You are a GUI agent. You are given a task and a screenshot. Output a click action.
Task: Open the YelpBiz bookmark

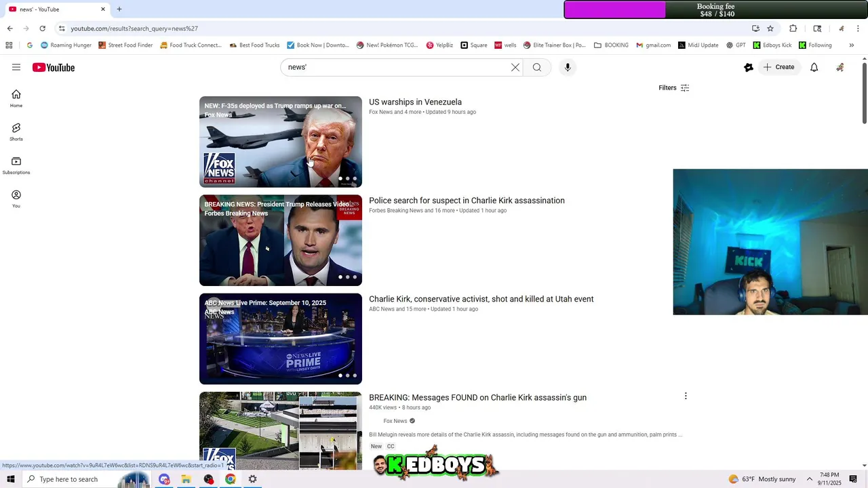click(x=439, y=45)
